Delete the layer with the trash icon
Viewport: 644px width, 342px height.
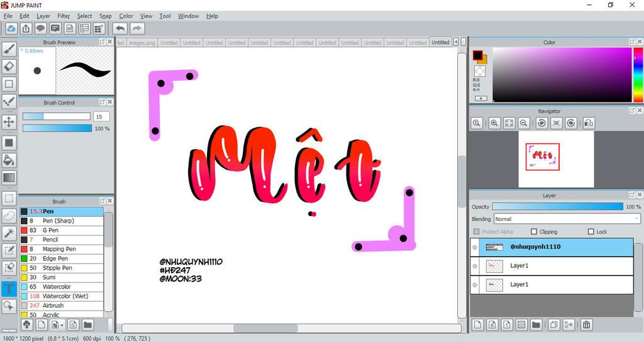587,325
